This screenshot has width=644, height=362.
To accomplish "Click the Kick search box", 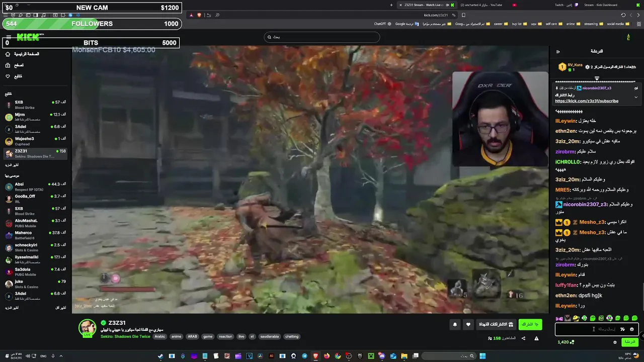I will click(x=322, y=37).
